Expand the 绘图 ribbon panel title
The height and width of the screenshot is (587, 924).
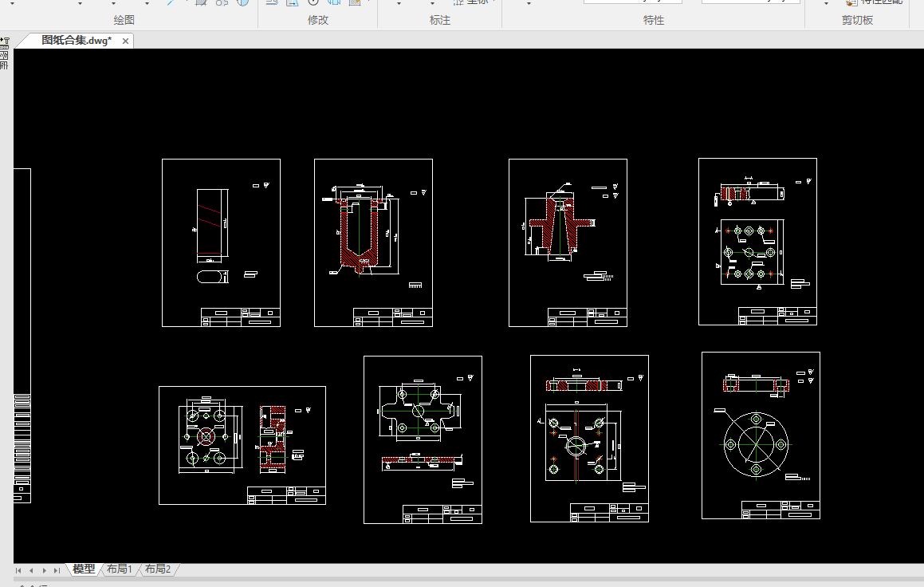tap(124, 20)
